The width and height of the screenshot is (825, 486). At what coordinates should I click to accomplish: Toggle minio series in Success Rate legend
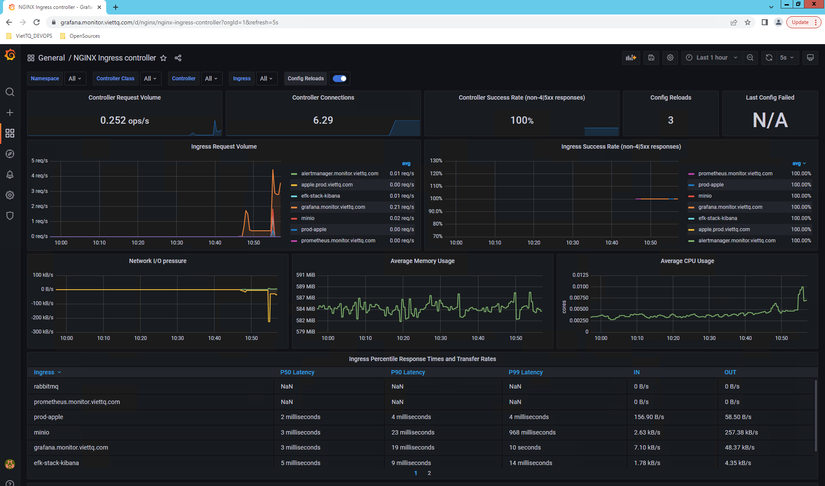tap(705, 195)
